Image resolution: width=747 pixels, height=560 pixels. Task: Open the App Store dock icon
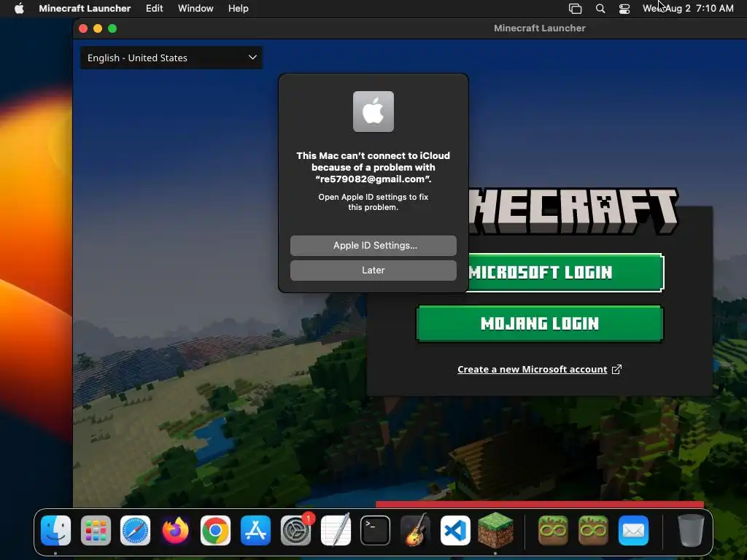tap(255, 530)
